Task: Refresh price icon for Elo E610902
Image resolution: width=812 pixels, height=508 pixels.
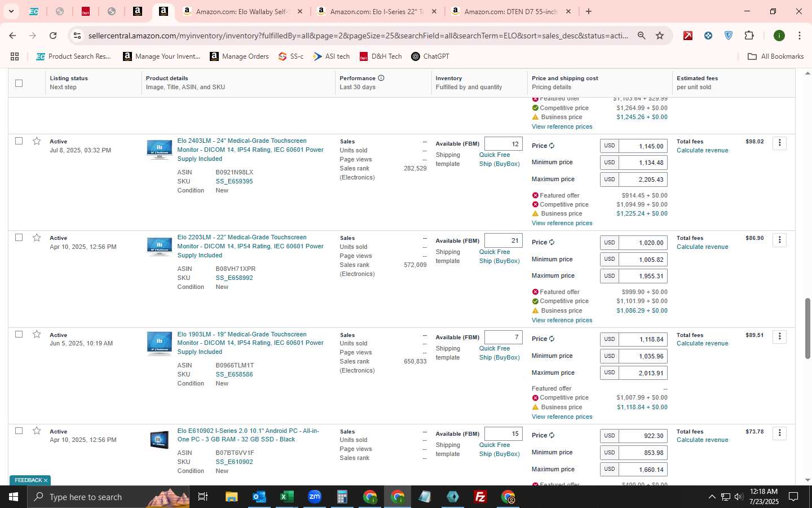Action: point(551,435)
